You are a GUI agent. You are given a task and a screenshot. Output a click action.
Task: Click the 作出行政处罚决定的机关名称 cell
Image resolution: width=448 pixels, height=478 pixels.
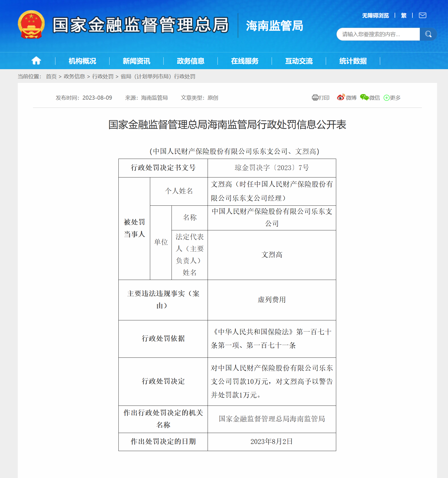[x=163, y=419]
